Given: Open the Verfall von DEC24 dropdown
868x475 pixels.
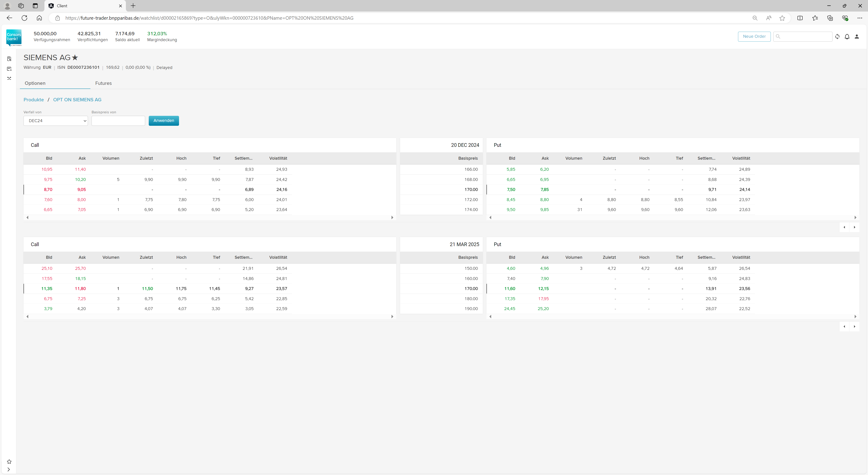Looking at the screenshot, I should 56,121.
